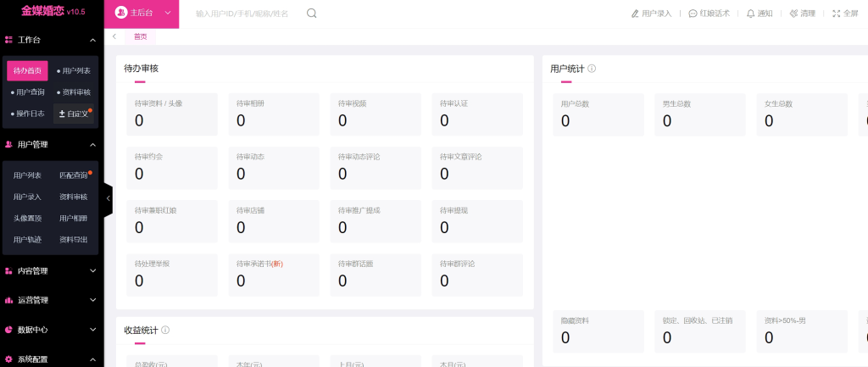868x367 pixels.
Task: Expand the 系统配置 sidebar section
Action: [93, 359]
